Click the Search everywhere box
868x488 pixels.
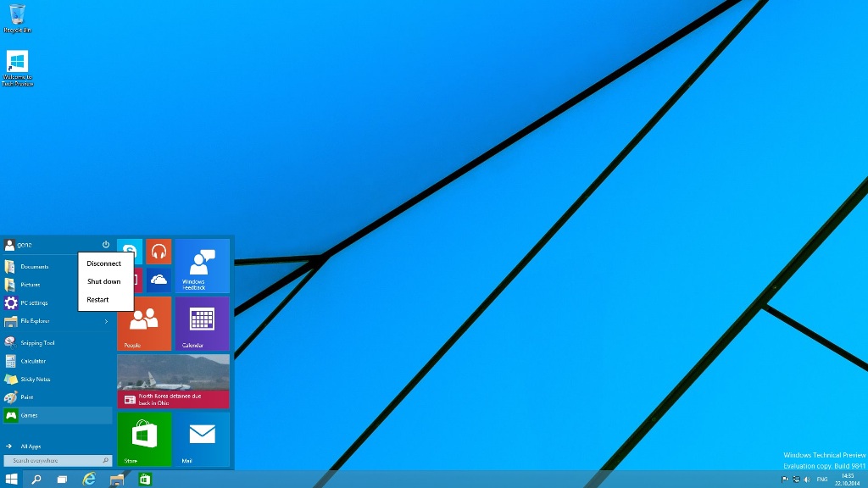coord(56,461)
